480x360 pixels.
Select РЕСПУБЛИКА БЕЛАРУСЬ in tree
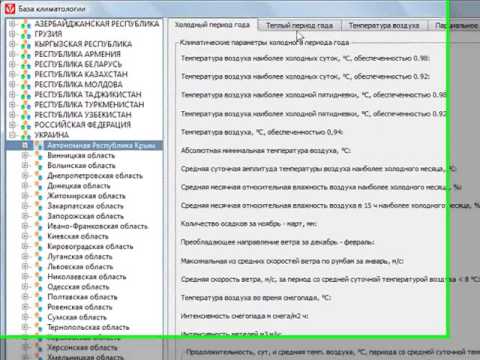(x=78, y=64)
